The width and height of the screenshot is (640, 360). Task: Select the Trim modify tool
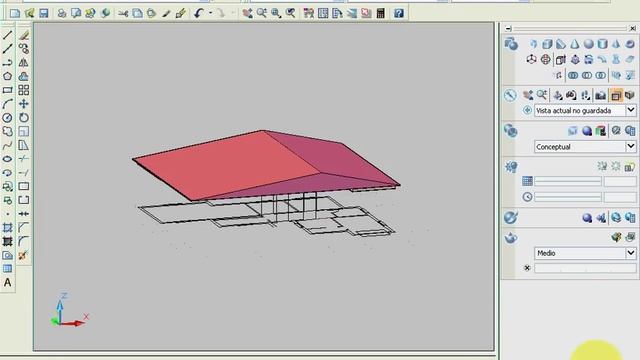[x=24, y=159]
